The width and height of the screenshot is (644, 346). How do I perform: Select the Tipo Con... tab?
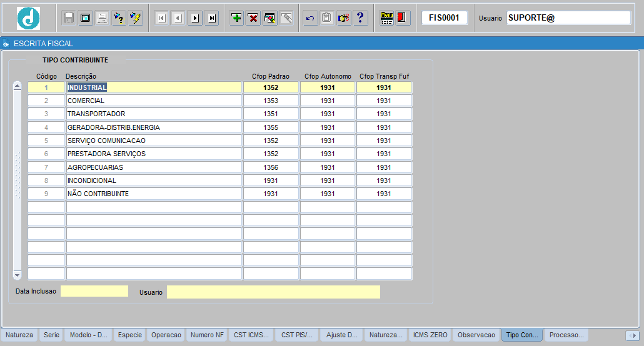coord(522,335)
